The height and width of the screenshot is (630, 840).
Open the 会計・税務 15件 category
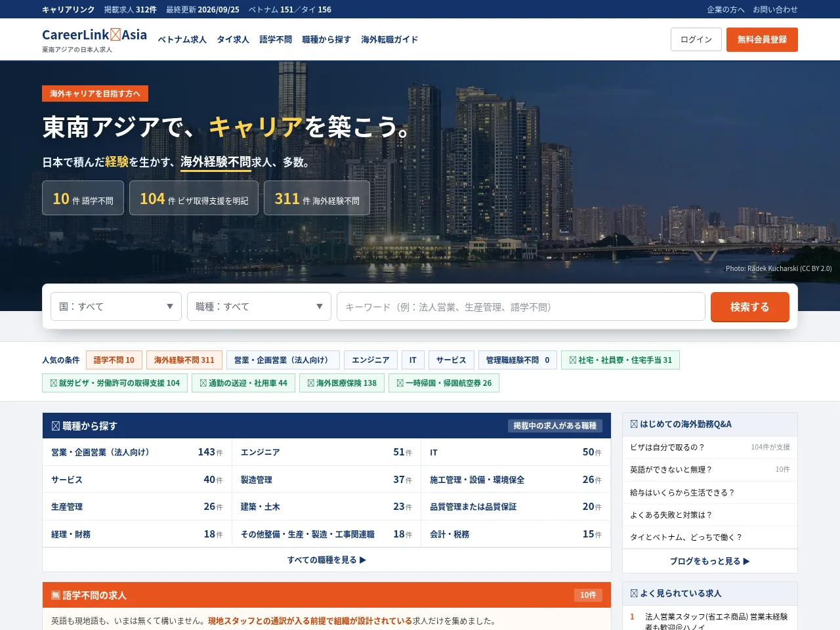[516, 534]
